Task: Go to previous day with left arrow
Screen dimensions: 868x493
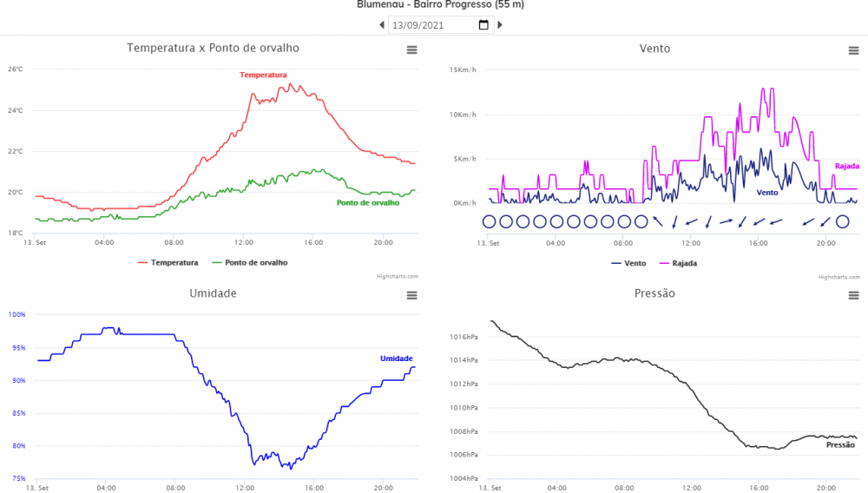Action: pos(382,25)
